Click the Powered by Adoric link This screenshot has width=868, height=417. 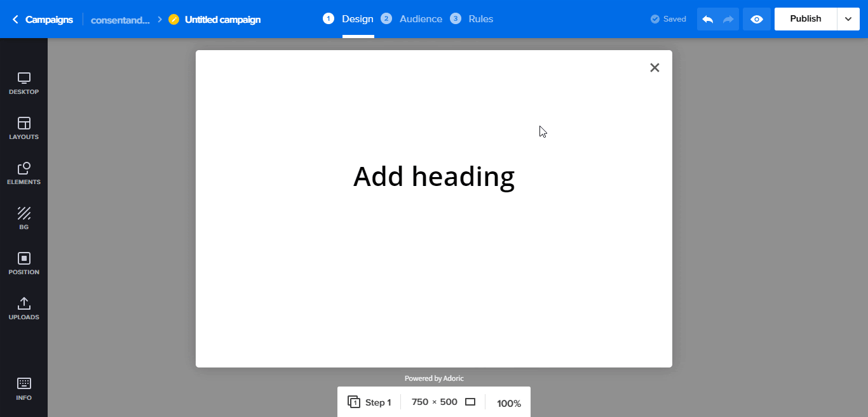tap(434, 378)
